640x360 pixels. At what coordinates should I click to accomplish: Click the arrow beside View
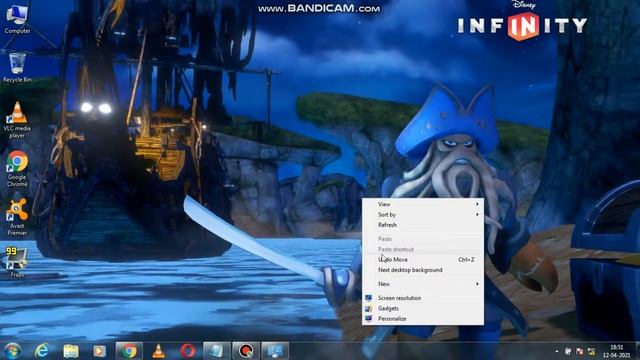point(477,204)
